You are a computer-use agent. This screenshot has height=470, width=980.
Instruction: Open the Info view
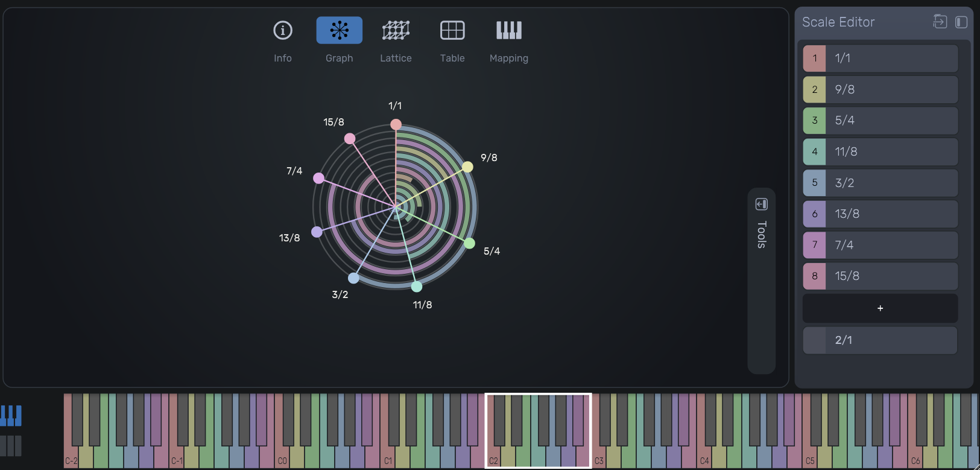[x=283, y=30]
